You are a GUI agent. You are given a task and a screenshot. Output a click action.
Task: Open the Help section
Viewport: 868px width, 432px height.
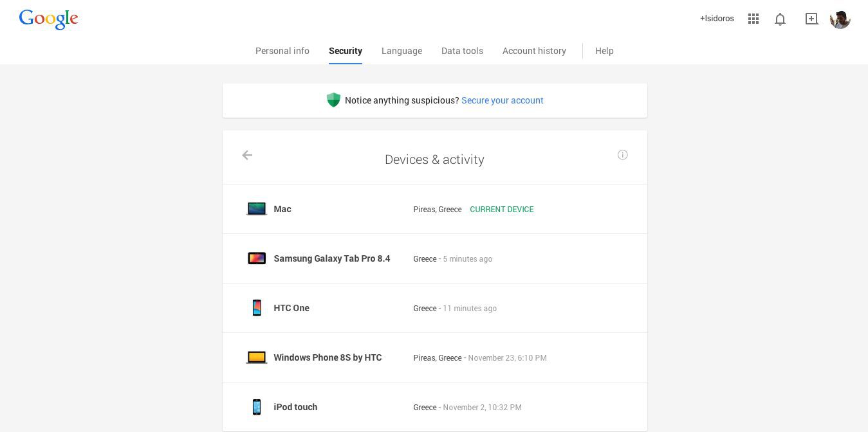(604, 51)
